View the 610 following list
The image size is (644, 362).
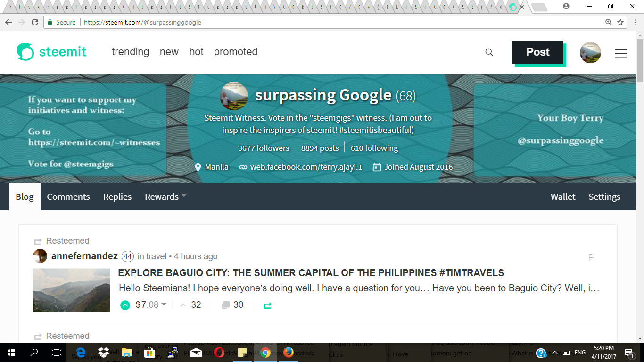tap(374, 148)
